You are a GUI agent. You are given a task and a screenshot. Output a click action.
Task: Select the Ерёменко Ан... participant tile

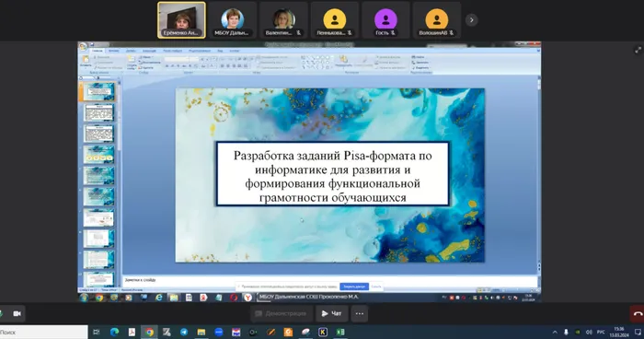(x=181, y=20)
